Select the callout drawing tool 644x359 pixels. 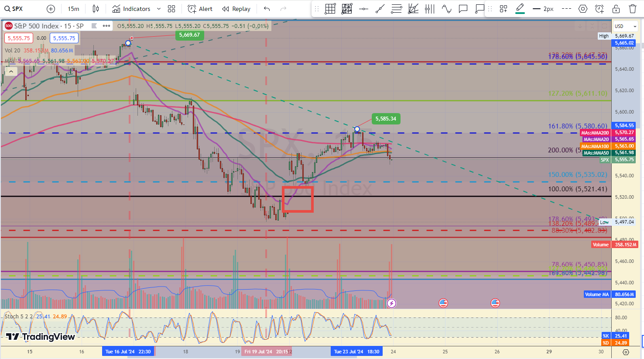coord(480,9)
